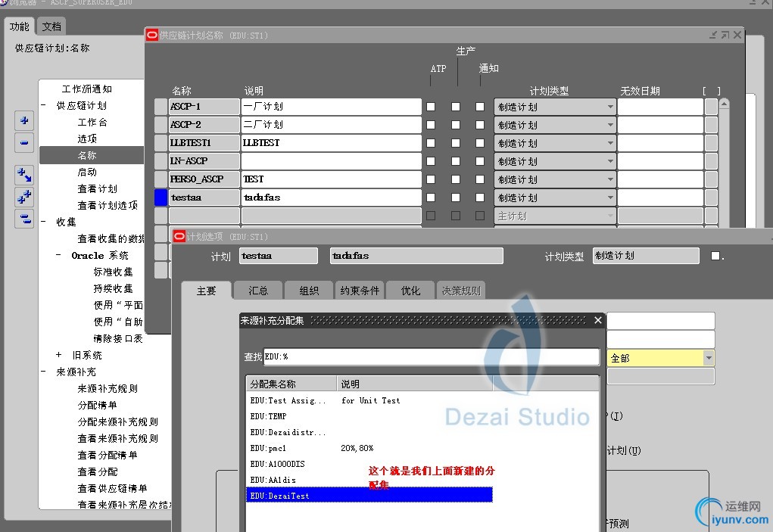
Task: Expand the 旧系统 tree node
Action: [58, 355]
